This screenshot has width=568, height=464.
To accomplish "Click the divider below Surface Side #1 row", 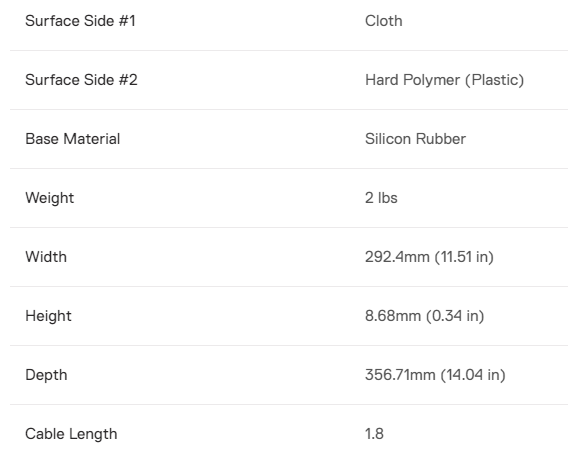I will point(289,50).
